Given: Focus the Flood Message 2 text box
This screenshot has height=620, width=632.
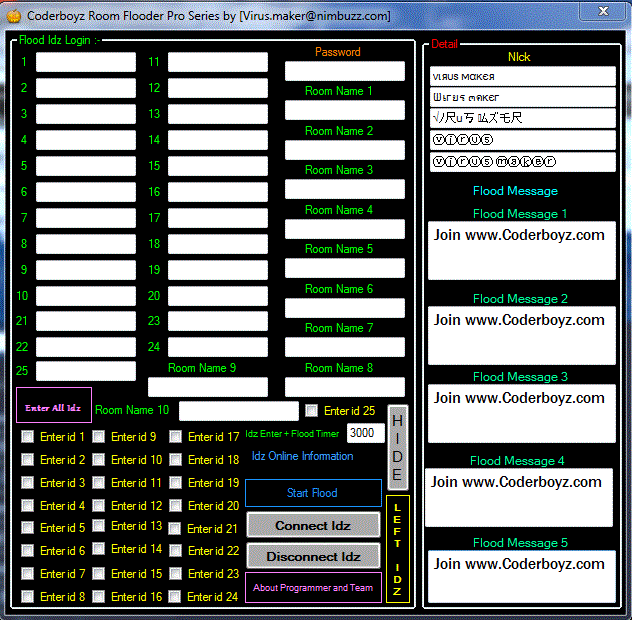Looking at the screenshot, I should [x=522, y=335].
